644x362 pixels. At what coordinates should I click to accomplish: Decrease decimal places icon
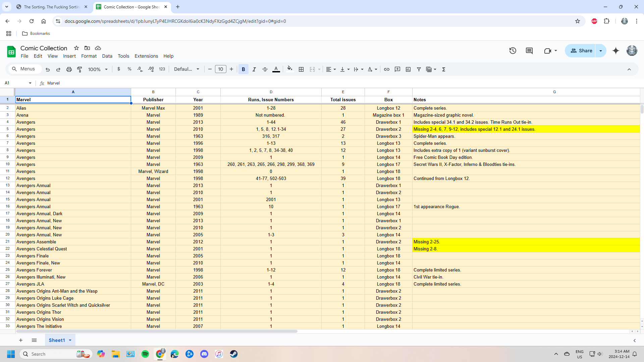coord(140,69)
